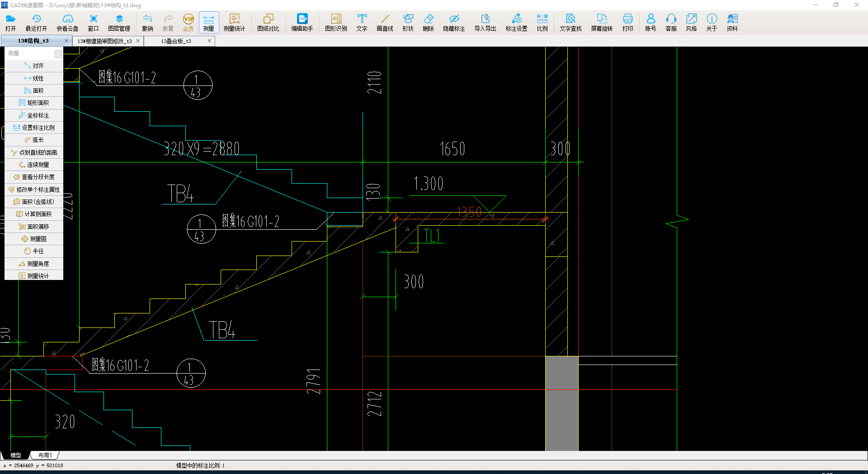Image resolution: width=868 pixels, height=474 pixels.
Task: Choose 矩形面积 rectangle area
Action: (x=34, y=103)
